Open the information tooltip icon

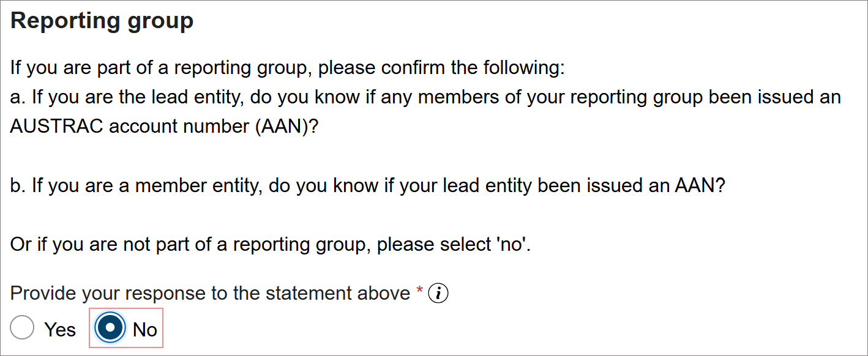[x=439, y=292]
